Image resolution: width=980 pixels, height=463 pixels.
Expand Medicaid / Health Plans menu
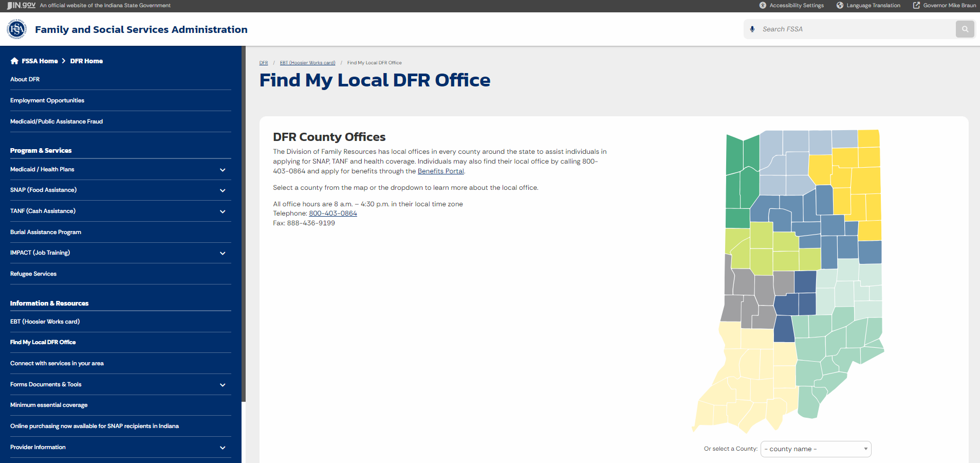tap(223, 170)
